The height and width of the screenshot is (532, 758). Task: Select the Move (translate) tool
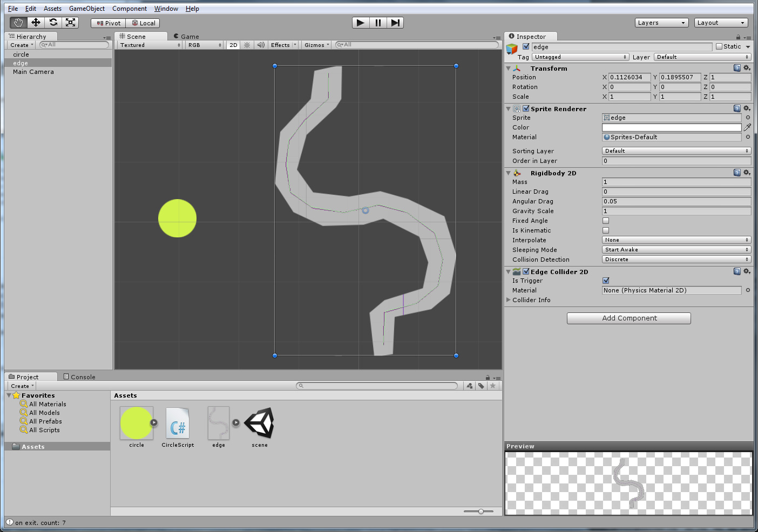click(36, 23)
